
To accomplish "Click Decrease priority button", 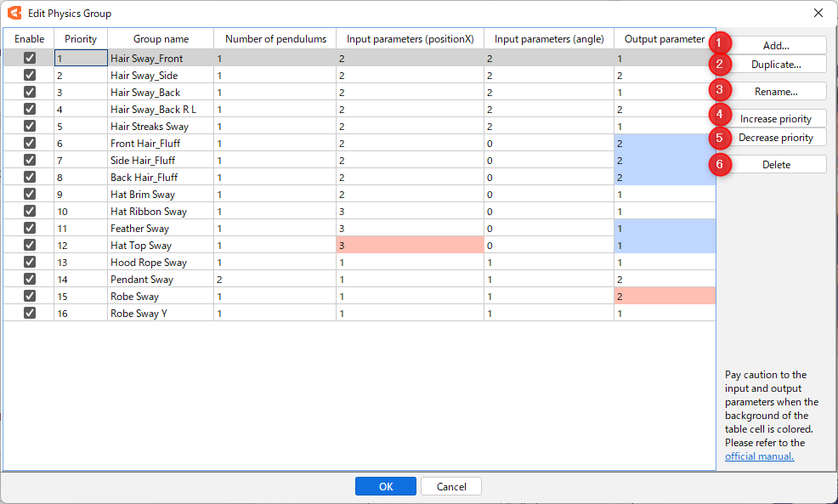I will tap(776, 138).
